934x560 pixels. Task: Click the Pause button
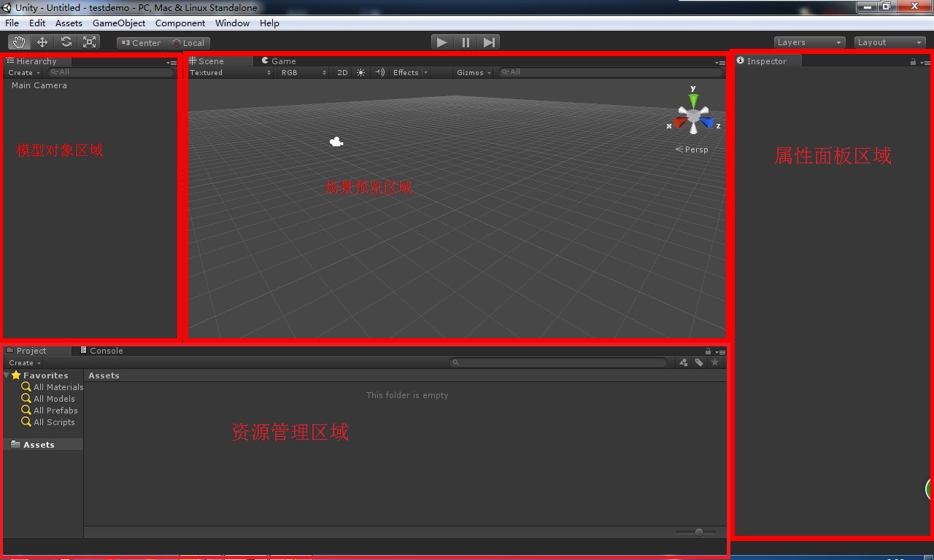point(466,42)
